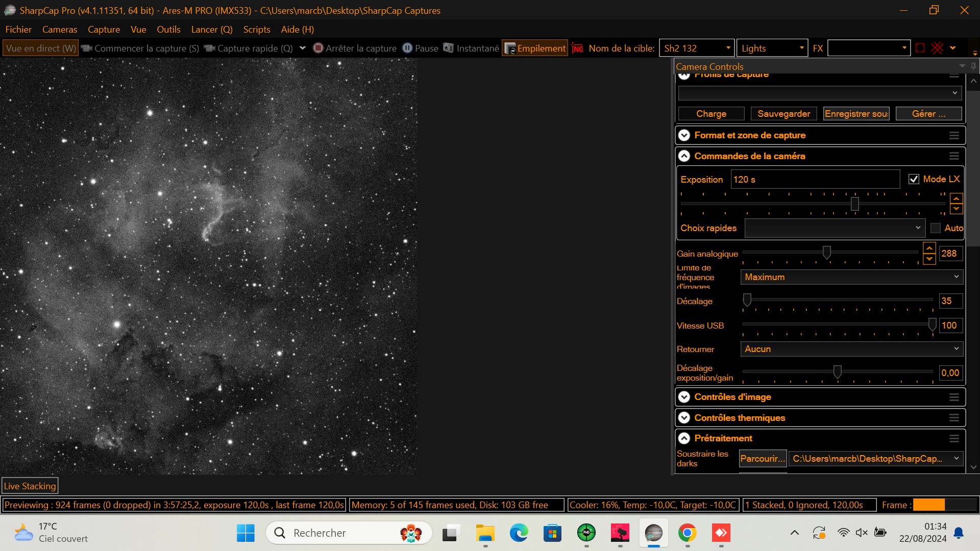Click the Exposition 120 s input field
Image resolution: width=980 pixels, height=551 pixels.
pos(815,179)
